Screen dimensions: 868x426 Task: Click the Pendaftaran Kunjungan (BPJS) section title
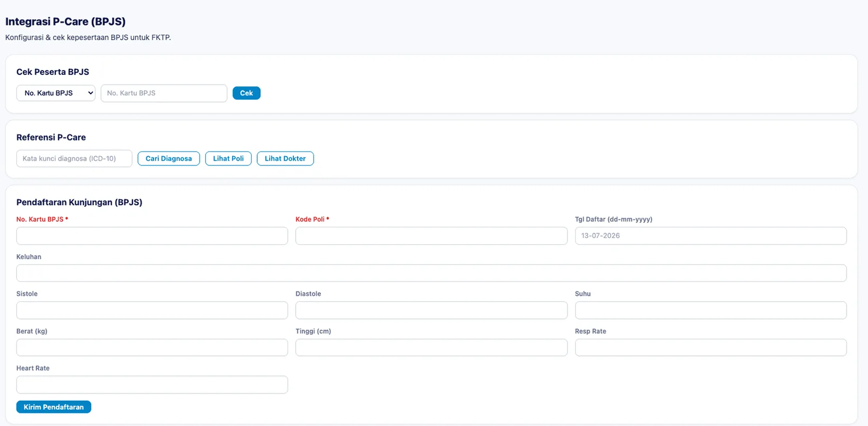79,202
